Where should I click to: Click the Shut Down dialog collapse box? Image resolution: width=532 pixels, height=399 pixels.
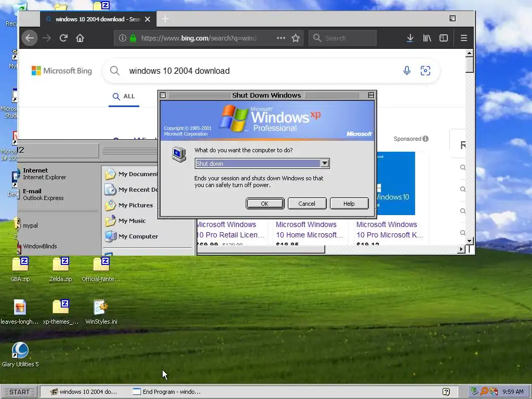click(x=371, y=96)
